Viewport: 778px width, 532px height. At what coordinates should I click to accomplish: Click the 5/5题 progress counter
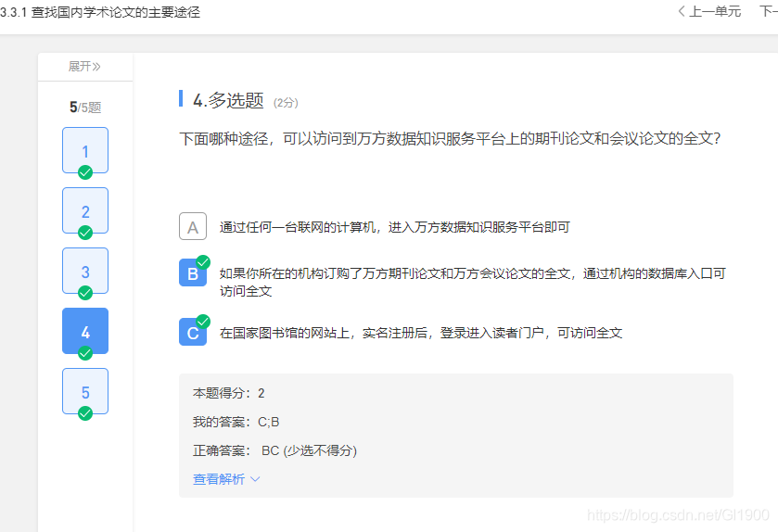[x=85, y=108]
